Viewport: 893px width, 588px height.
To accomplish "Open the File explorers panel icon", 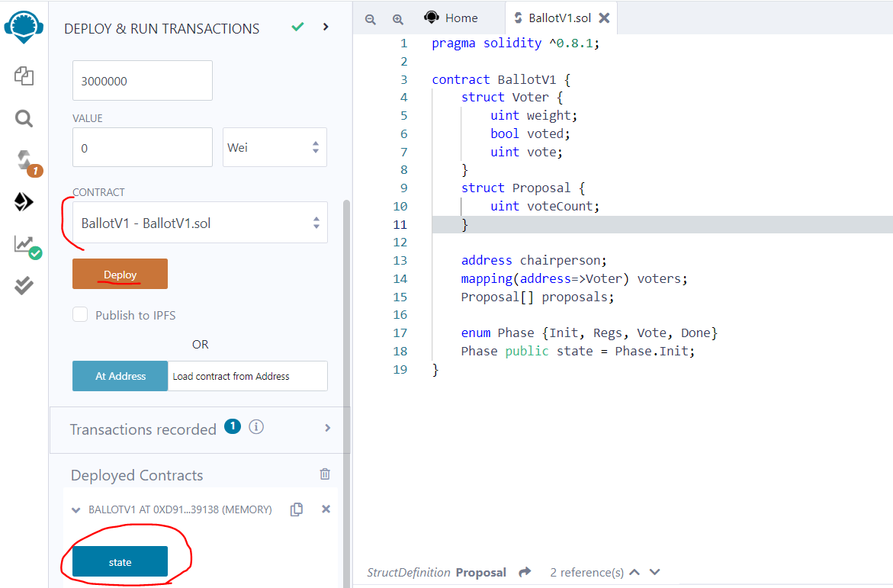I will (24, 76).
